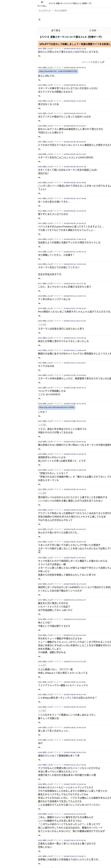Image resolution: width=111 pixels, height=868 pixels.
Task: Open the lavender.5ch previous thread URL
Action: (58, 71)
